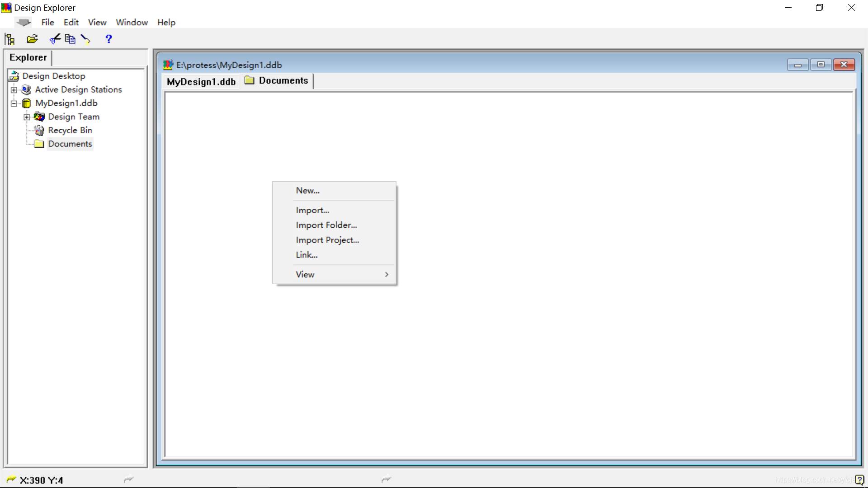Choose New... from the context menu

[x=308, y=191]
